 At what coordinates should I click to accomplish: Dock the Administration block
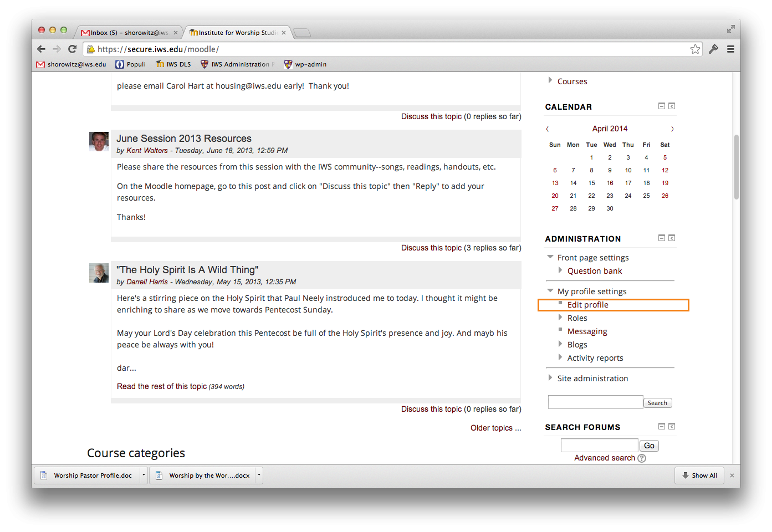[x=672, y=238]
